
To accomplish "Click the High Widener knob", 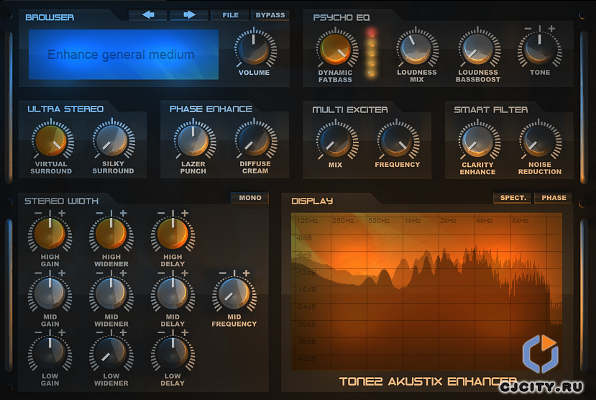I will pos(111,233).
